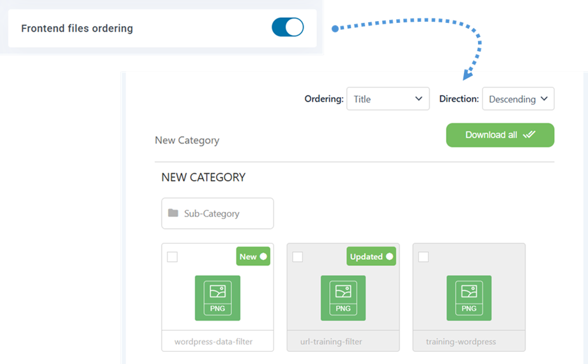Click the PNG icon of wordpress-data-filter
This screenshot has width=588, height=364.
(x=217, y=298)
